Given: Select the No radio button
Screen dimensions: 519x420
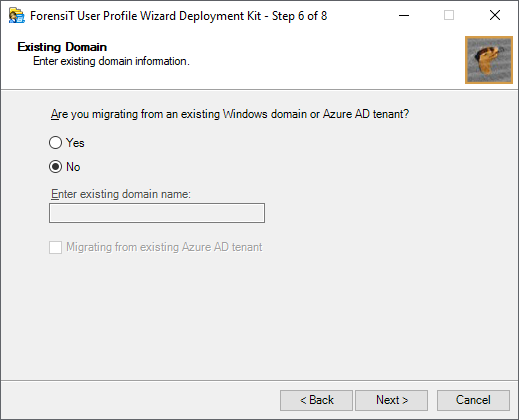Looking at the screenshot, I should (55, 167).
